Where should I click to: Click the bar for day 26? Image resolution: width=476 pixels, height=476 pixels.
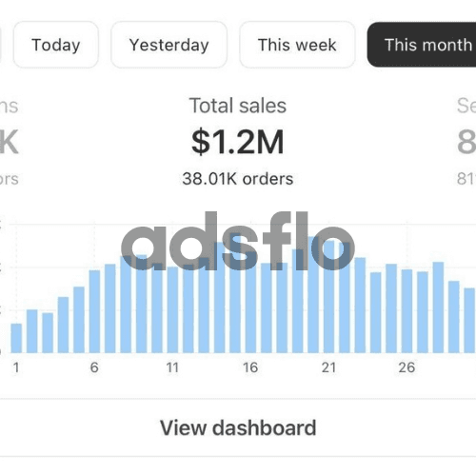click(407, 311)
